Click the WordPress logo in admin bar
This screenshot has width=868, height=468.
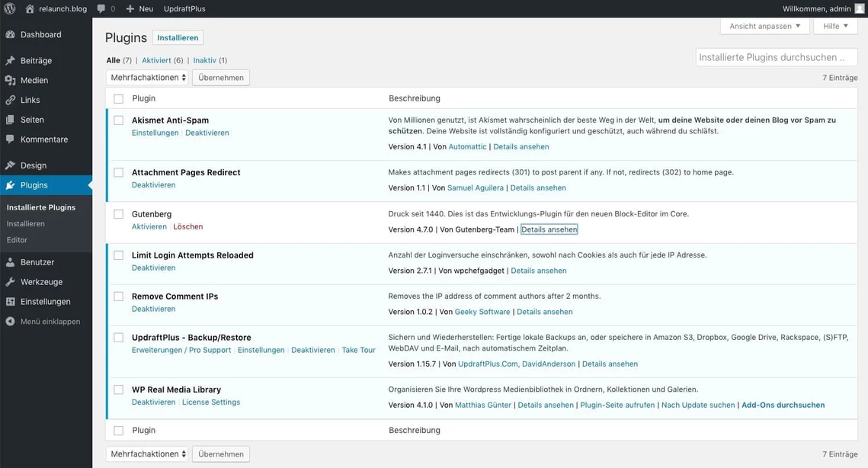pos(10,8)
